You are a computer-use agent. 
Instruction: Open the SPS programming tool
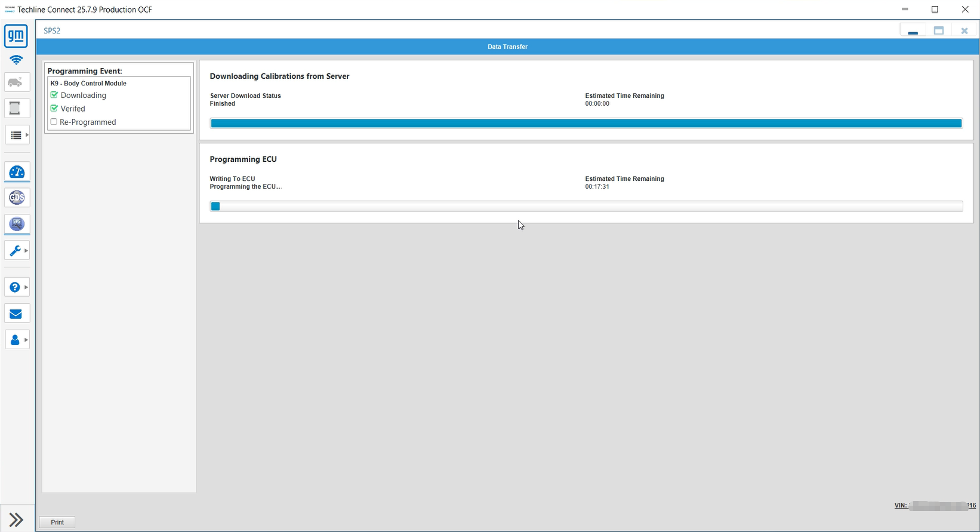click(x=17, y=224)
